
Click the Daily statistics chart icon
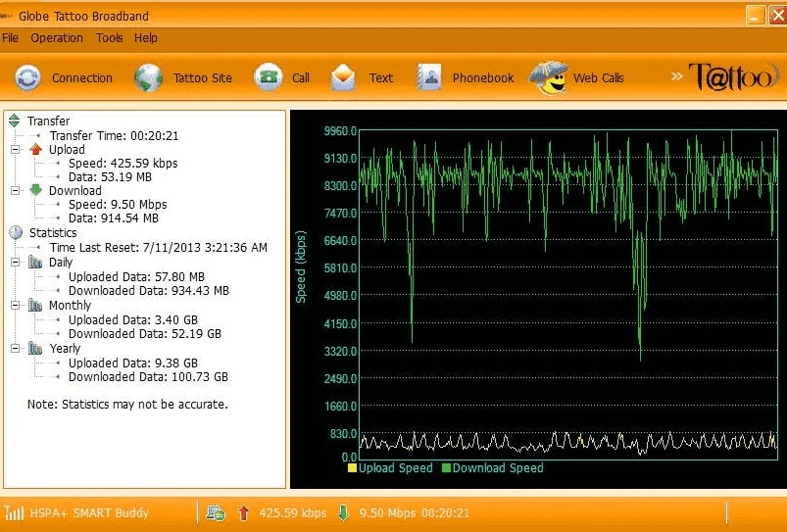pos(35,262)
